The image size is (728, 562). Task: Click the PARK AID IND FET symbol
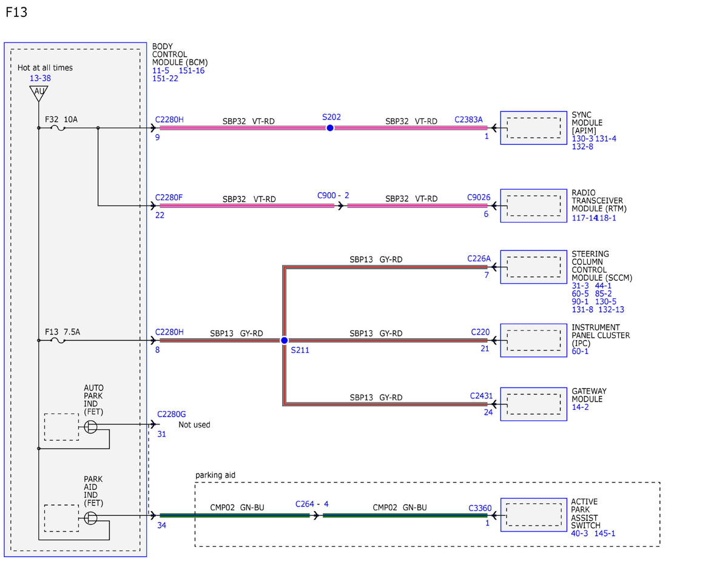pos(91,518)
